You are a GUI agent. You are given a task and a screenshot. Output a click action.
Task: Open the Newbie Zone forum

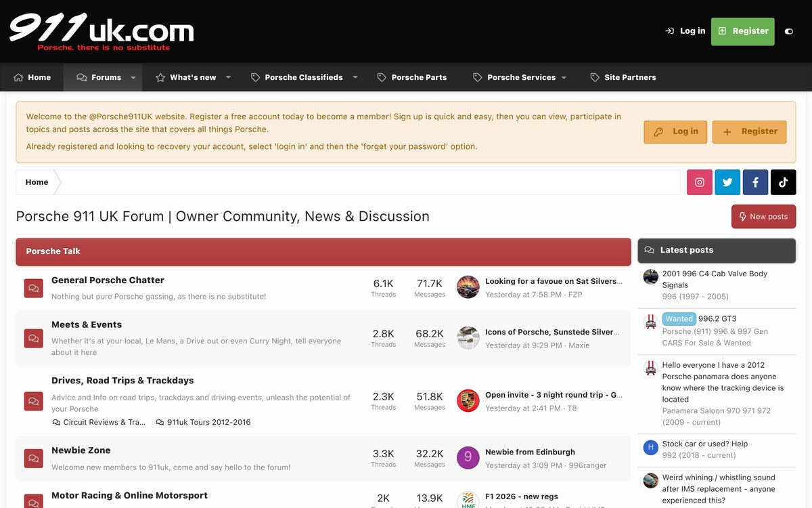pyautogui.click(x=81, y=450)
